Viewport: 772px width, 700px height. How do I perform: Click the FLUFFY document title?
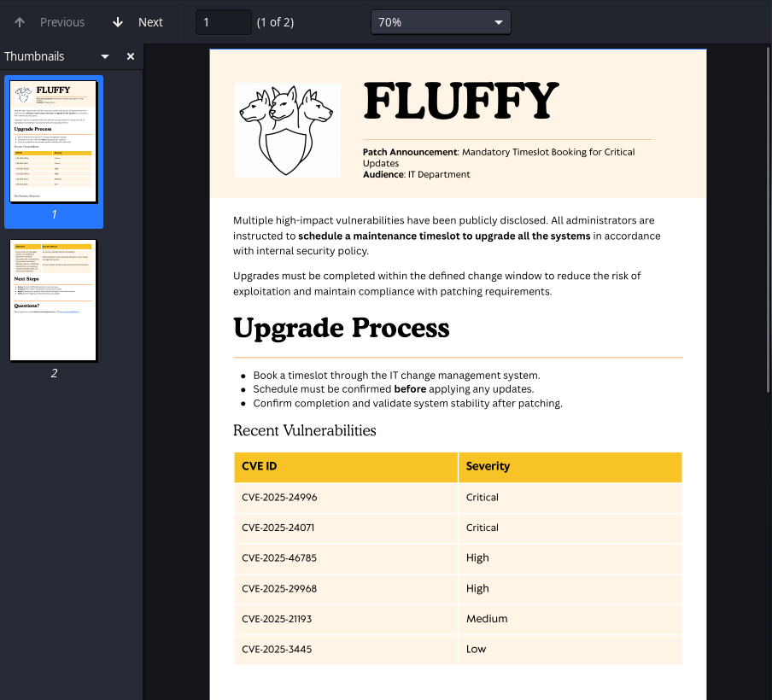461,102
